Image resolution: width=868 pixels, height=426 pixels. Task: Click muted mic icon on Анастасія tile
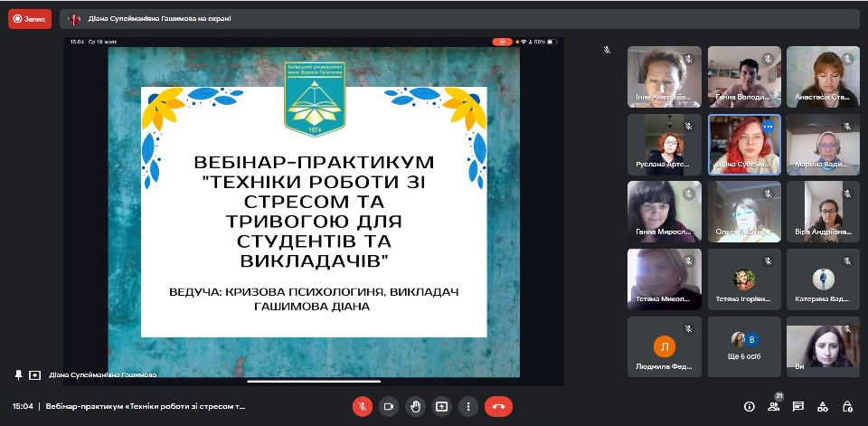(x=847, y=59)
